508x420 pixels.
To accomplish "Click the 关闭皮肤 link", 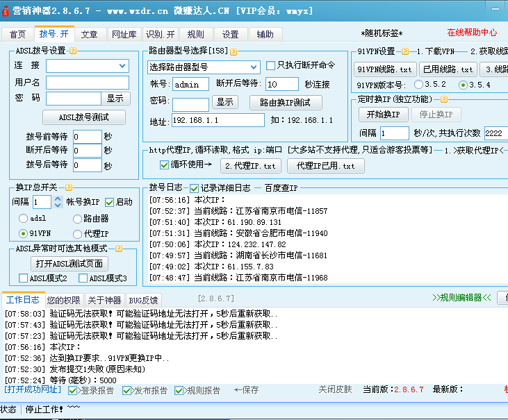I will (x=335, y=389).
